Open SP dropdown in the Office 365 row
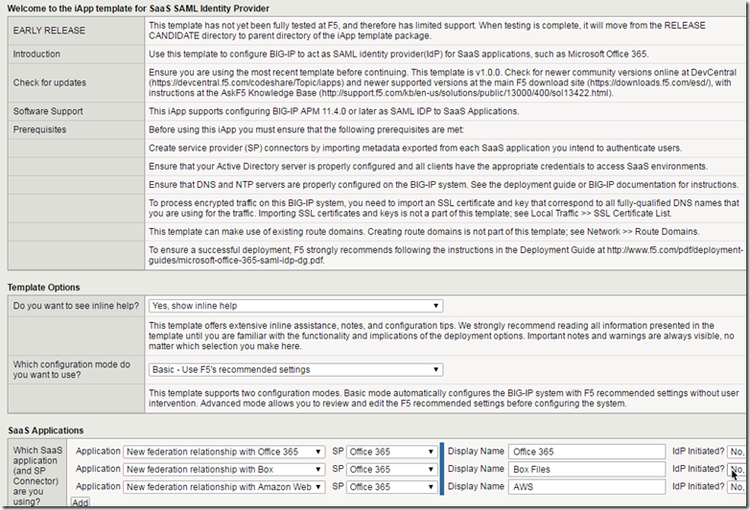Image resolution: width=750 pixels, height=510 pixels. point(392,452)
